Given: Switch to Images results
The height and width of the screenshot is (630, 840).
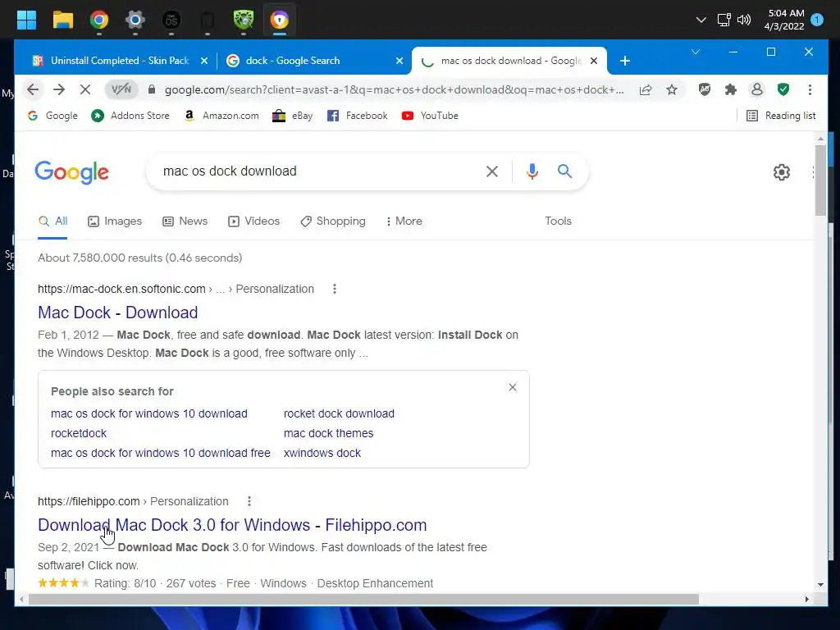Looking at the screenshot, I should coord(115,221).
